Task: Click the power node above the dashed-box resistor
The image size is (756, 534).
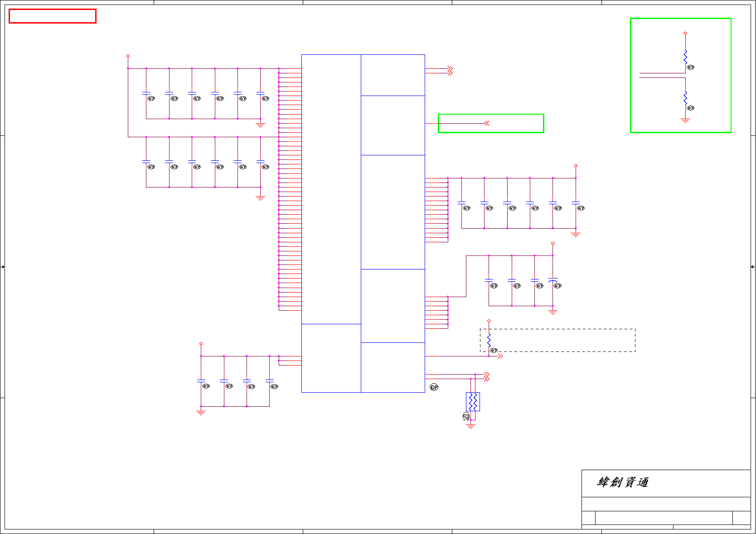Action: (x=489, y=321)
